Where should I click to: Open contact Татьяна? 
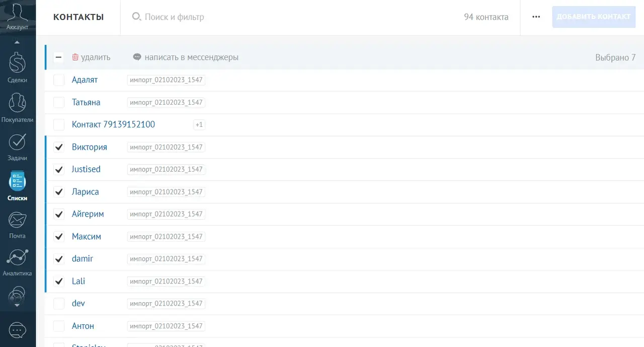(x=86, y=102)
